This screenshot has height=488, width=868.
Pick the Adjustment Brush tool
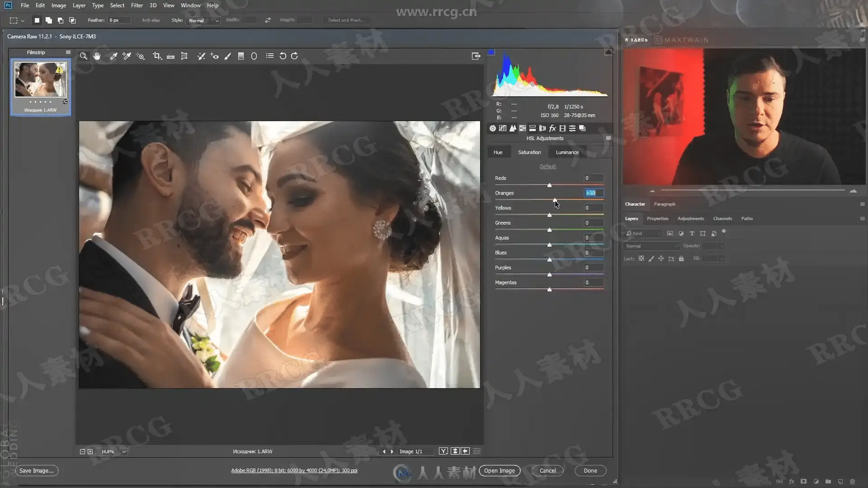point(228,56)
